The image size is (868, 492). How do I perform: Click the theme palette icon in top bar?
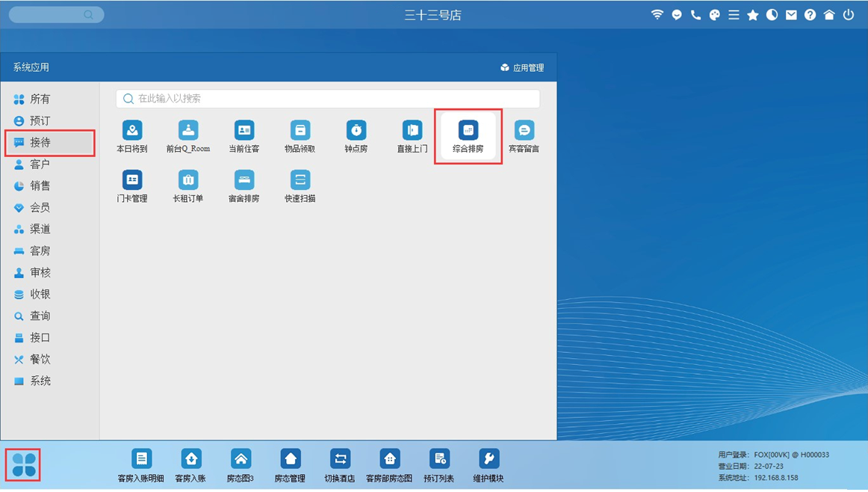coord(715,15)
